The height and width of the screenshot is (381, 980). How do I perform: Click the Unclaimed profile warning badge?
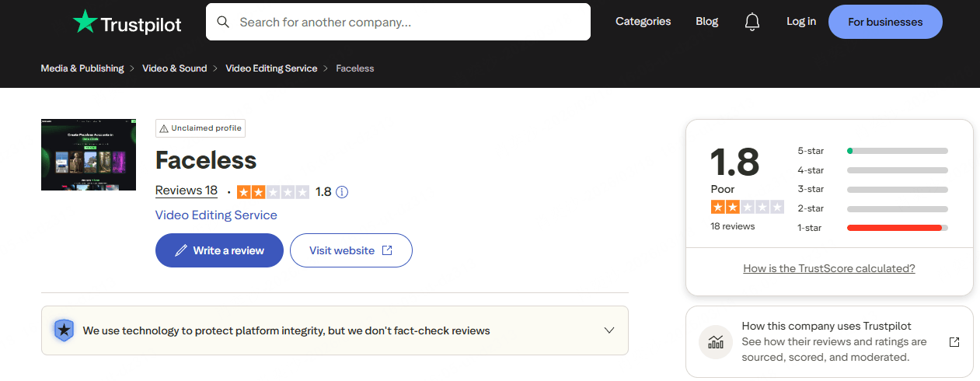click(201, 128)
